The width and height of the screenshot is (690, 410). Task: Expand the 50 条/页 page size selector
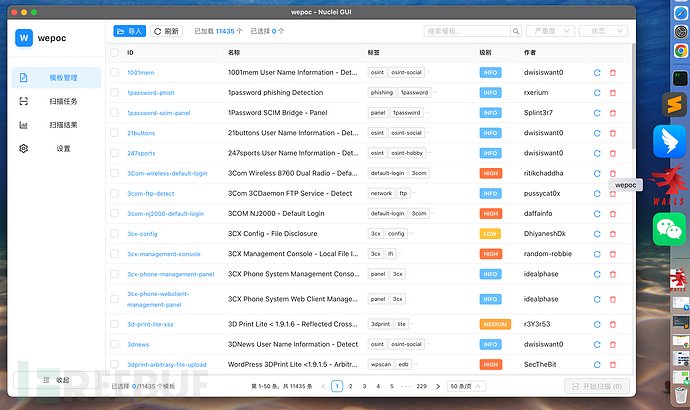466,385
